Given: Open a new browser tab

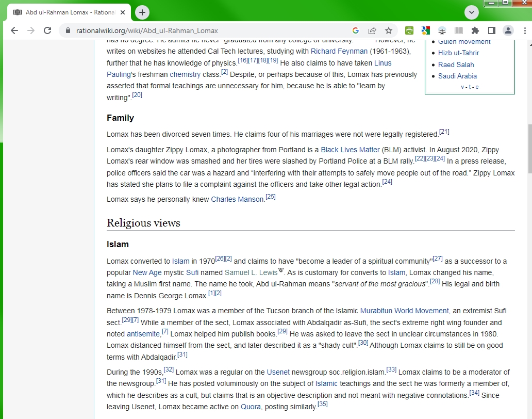Looking at the screenshot, I should click(142, 12).
